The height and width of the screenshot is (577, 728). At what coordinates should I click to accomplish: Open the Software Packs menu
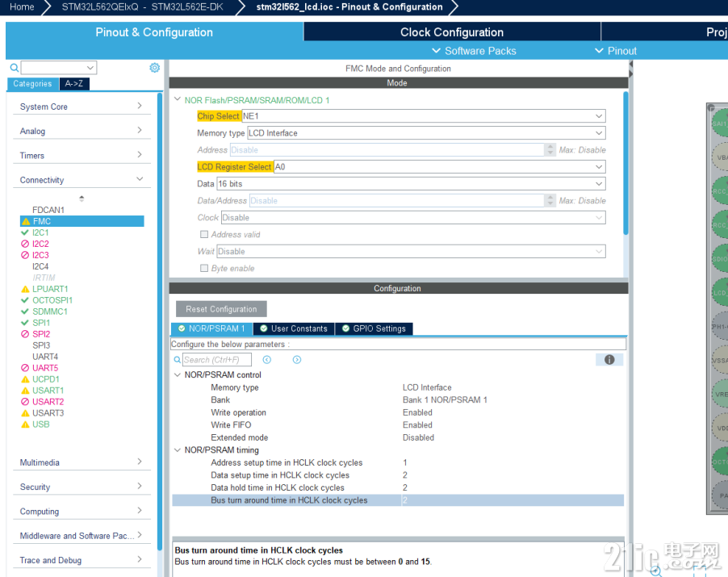[474, 51]
